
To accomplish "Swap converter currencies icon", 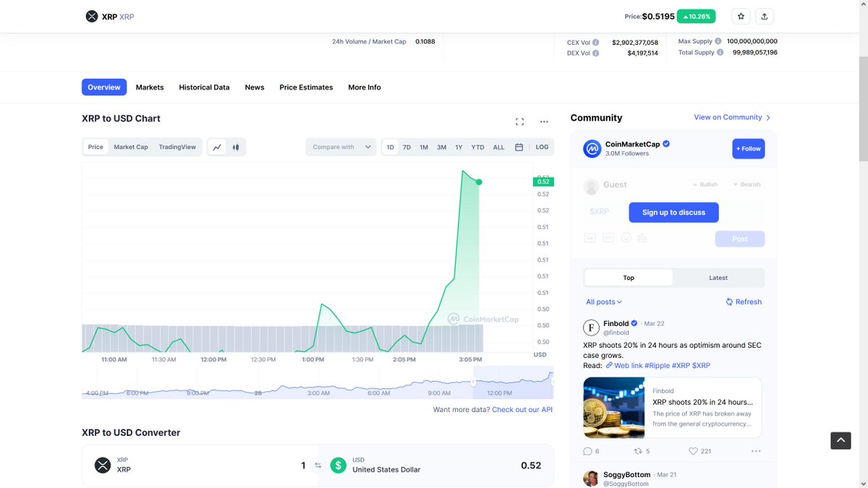I will click(x=318, y=466).
